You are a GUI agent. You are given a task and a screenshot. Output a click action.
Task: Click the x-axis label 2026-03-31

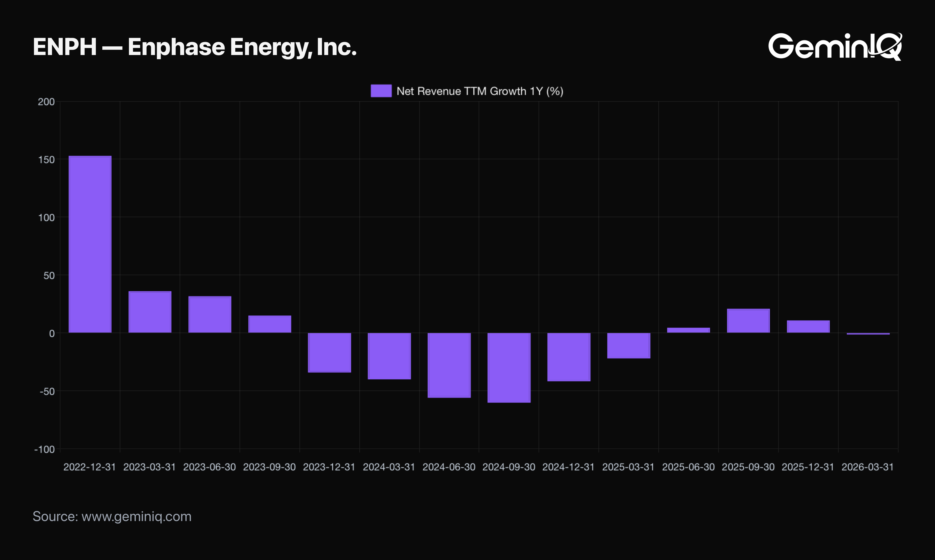point(868,467)
